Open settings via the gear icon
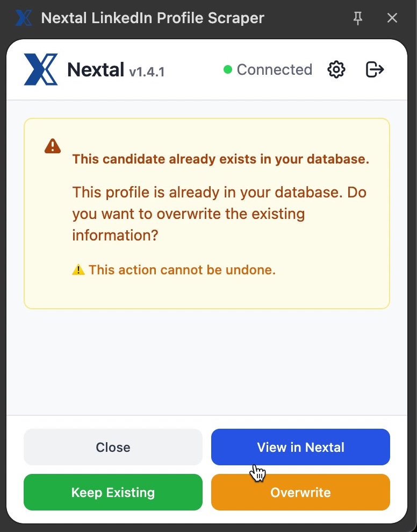 pos(336,69)
